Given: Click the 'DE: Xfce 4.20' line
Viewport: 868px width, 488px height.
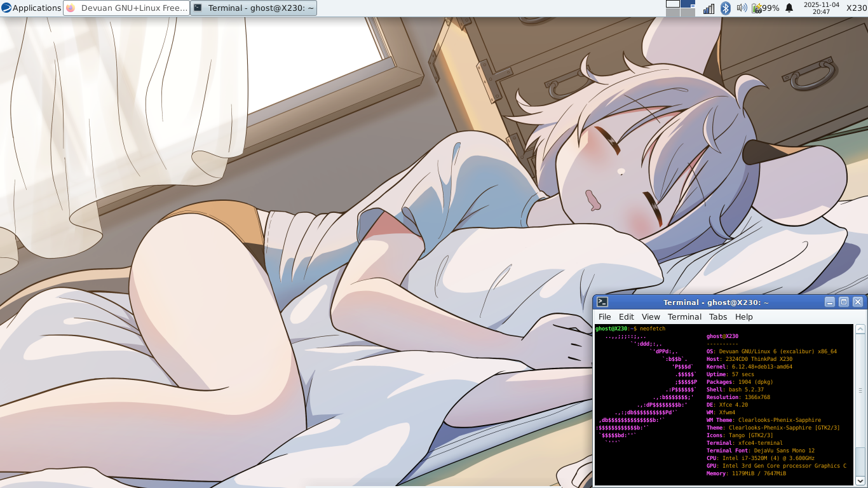Looking at the screenshot, I should [728, 405].
